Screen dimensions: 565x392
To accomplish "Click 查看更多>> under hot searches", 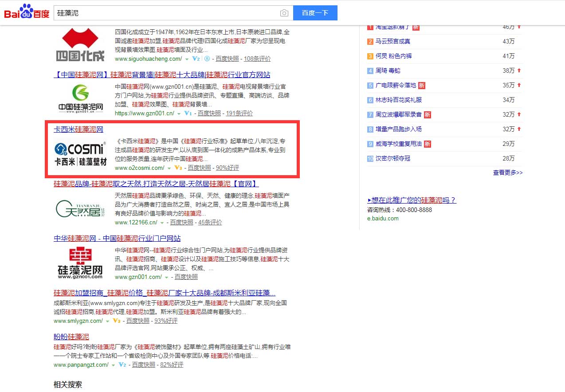I will 507,172.
